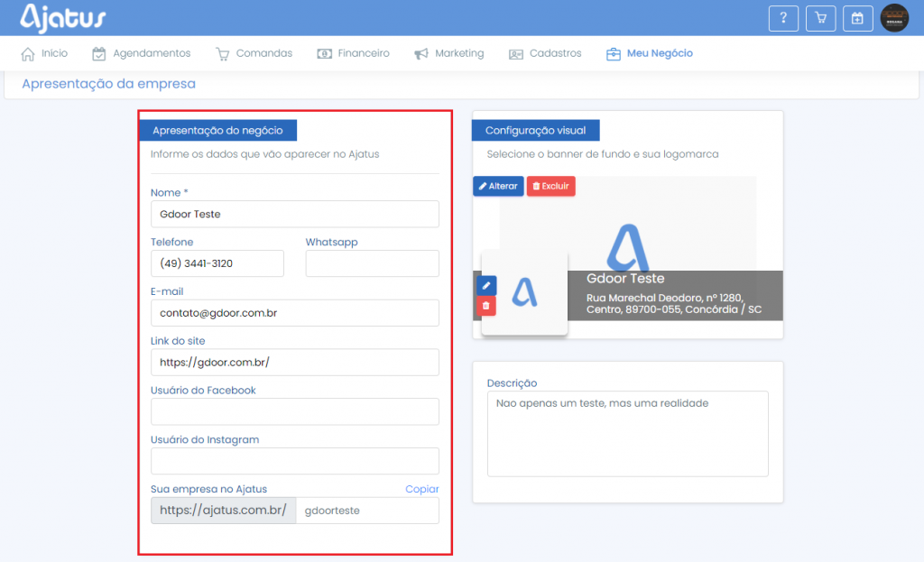Open the calendar add icon in header
The image size is (924, 562).
point(857,18)
